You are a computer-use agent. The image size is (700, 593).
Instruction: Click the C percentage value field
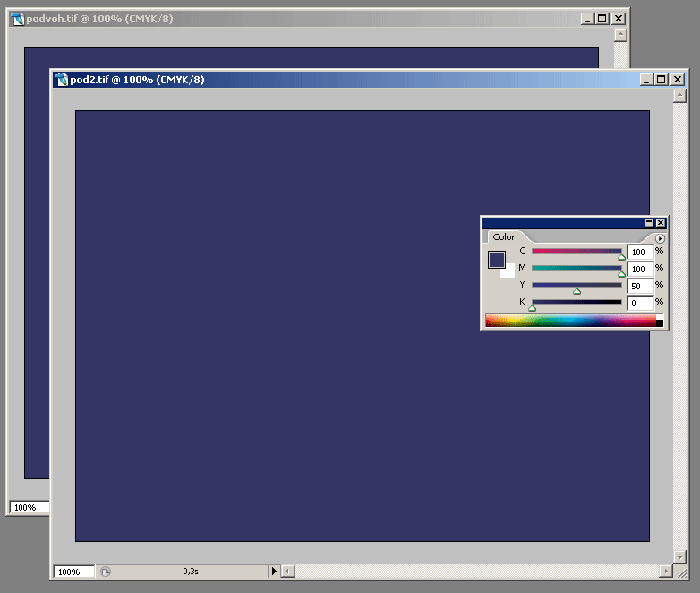point(640,252)
